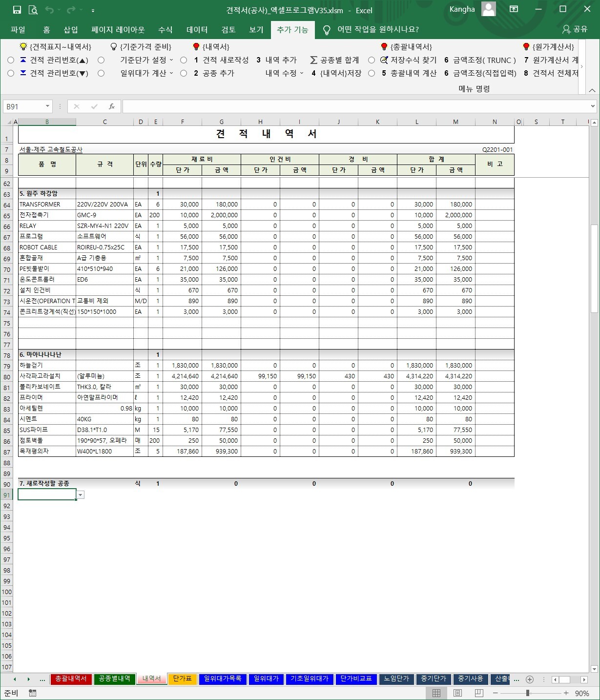Viewport: 600px width, 700px height.
Task: Switch to the 공종별내역 sheet tab
Action: click(x=114, y=679)
